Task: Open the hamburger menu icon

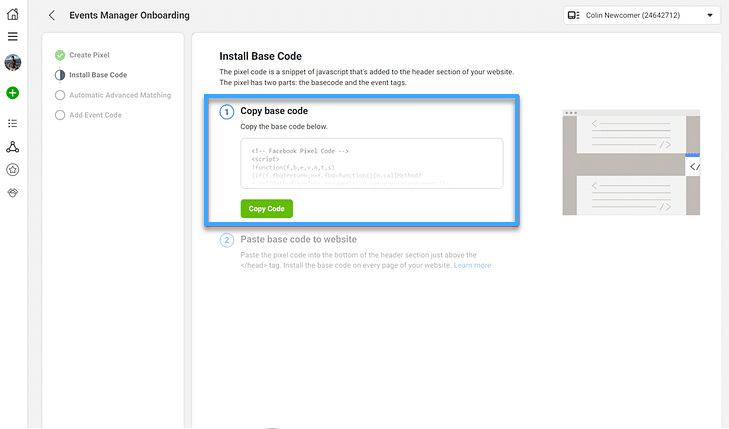Action: pos(13,36)
